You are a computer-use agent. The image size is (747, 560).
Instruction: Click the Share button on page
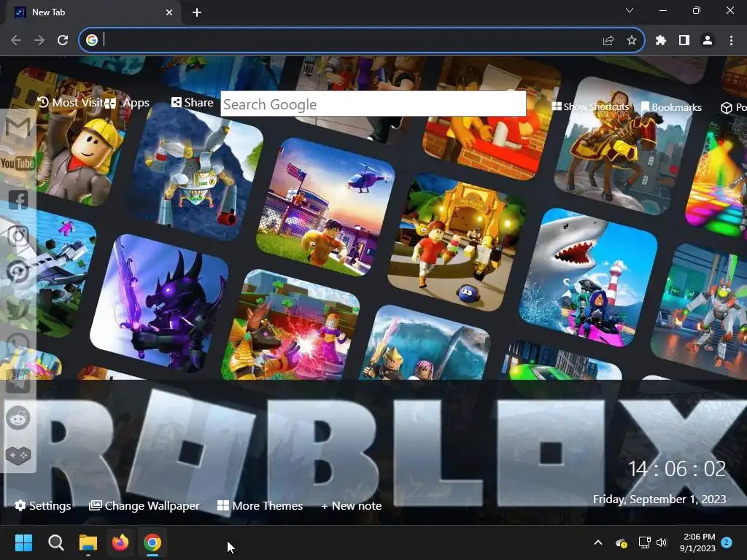[x=193, y=102]
